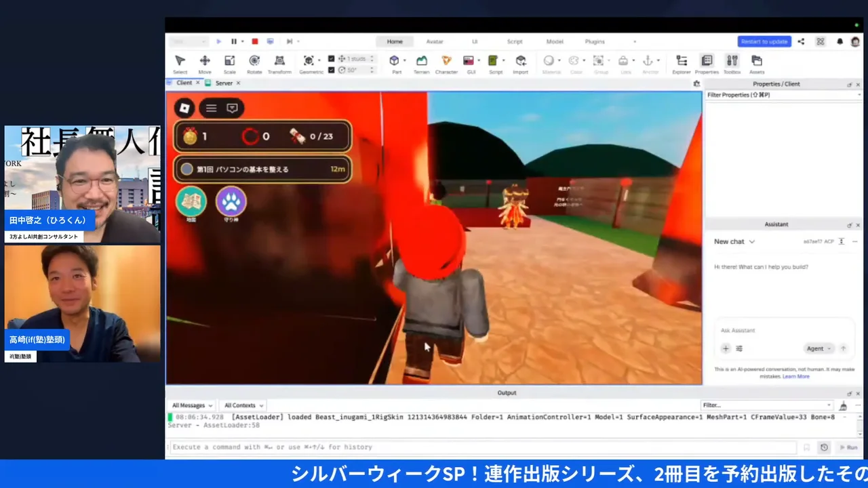This screenshot has width=868, height=488.
Task: Open the Agent mode dropdown
Action: [x=818, y=348]
